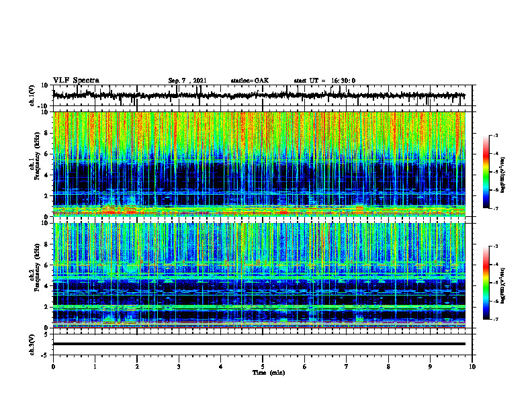Click the ch.1 "Frequency (kHz)" axis label

click(38, 156)
